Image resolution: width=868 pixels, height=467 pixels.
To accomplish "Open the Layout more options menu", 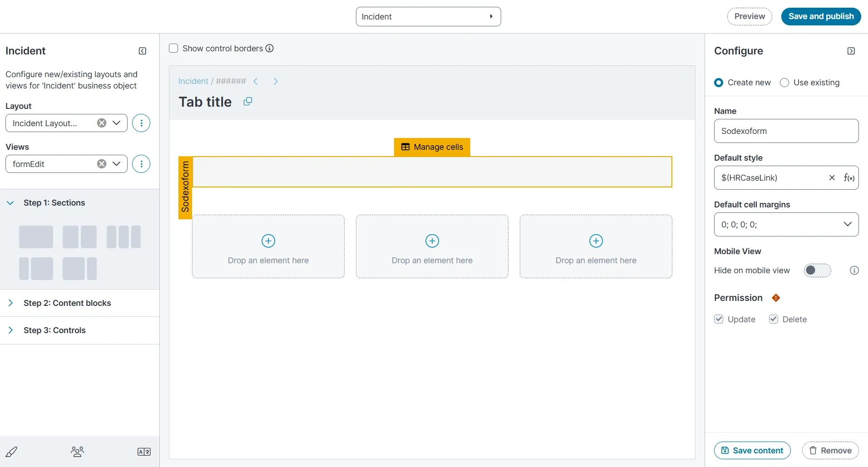I will (x=141, y=123).
